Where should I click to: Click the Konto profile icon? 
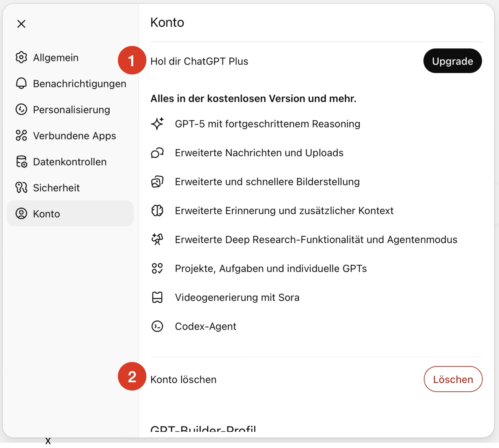coord(21,213)
